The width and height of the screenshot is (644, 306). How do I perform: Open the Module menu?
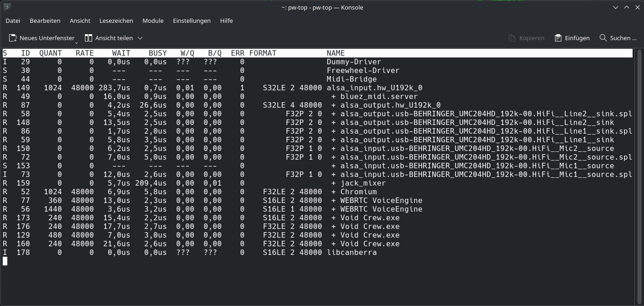point(153,21)
